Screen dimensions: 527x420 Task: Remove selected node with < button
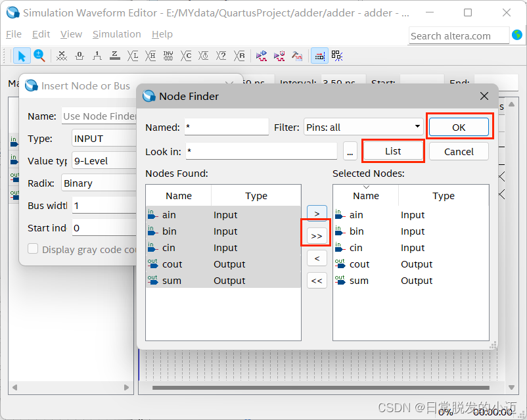point(317,258)
